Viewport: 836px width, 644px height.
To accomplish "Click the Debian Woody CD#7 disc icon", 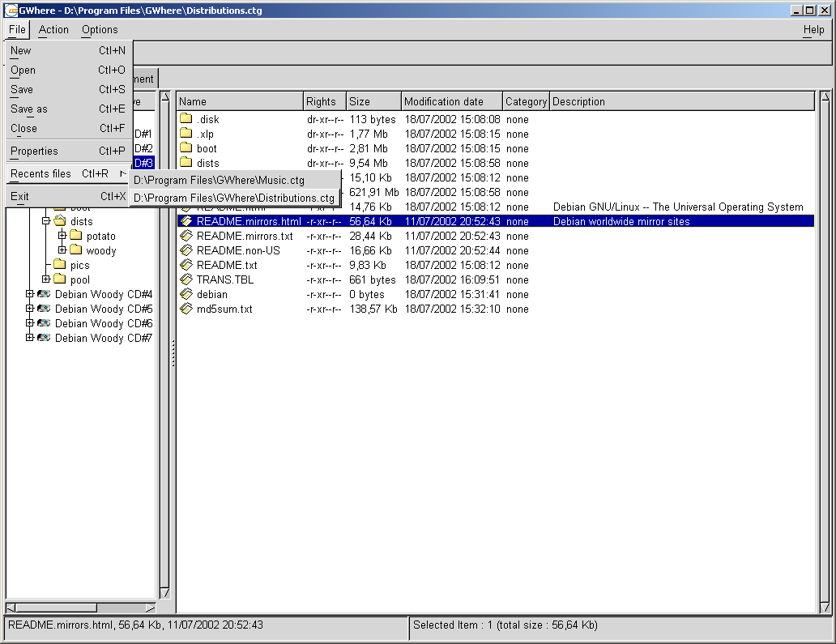I will click(x=44, y=338).
